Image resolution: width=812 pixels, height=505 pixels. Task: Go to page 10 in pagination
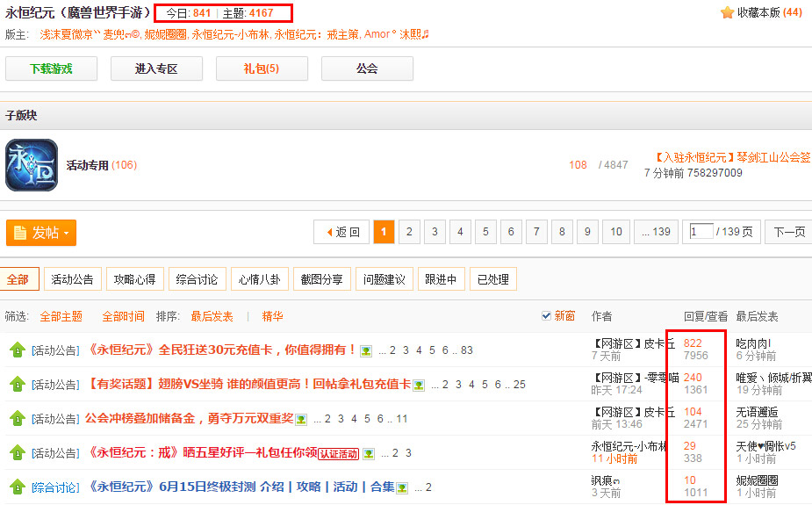tap(615, 232)
